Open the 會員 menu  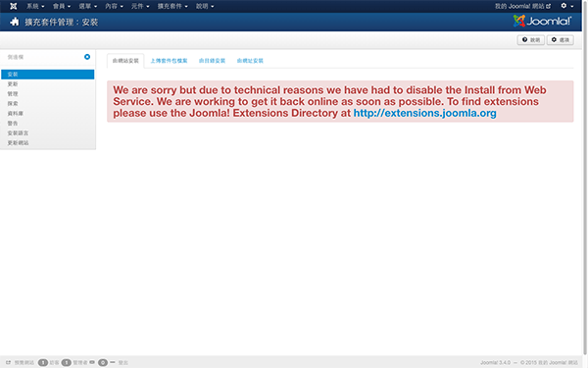[62, 6]
